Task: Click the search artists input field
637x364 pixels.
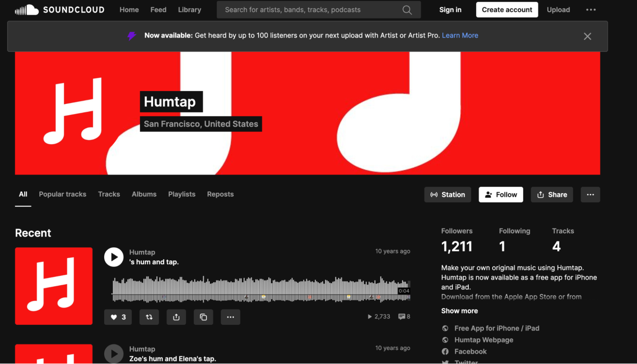Action: (309, 10)
